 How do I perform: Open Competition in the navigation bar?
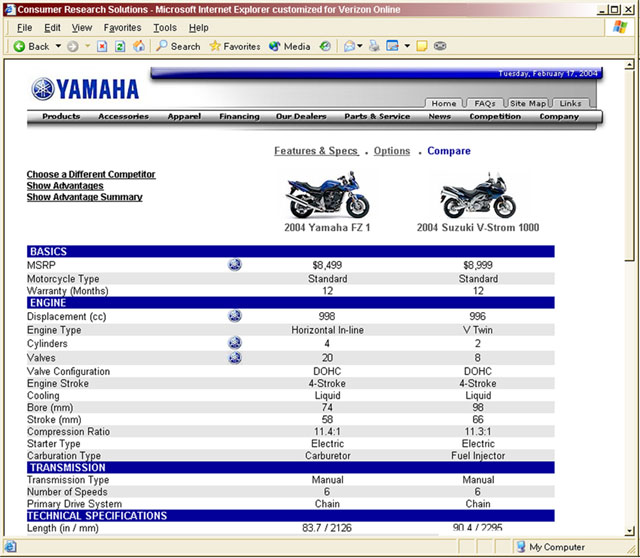(495, 116)
